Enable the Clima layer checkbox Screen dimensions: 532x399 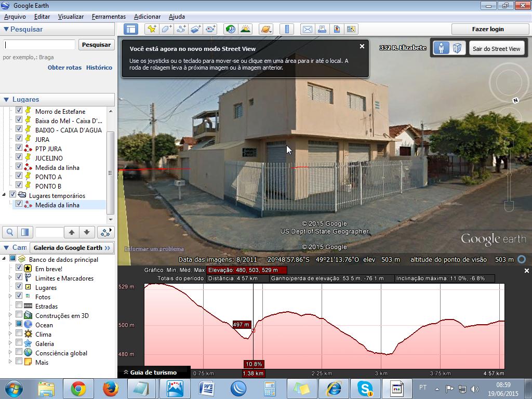(x=19, y=333)
